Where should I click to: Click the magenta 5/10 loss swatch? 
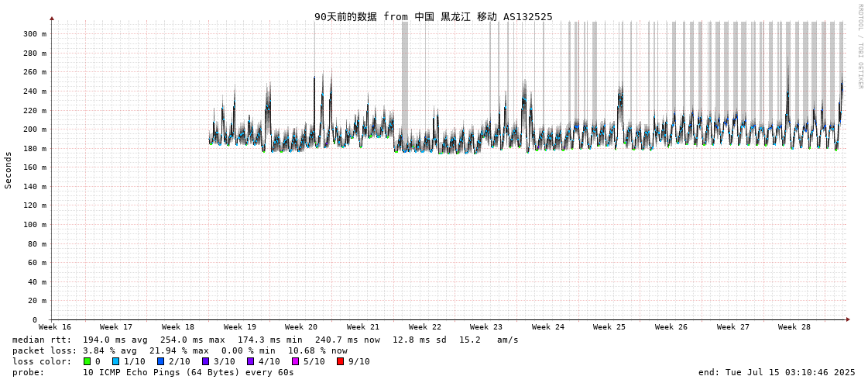(x=295, y=361)
